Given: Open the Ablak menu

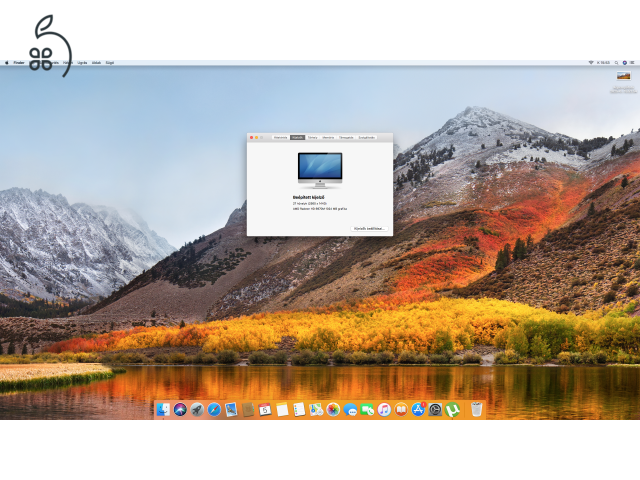Looking at the screenshot, I should point(96,63).
